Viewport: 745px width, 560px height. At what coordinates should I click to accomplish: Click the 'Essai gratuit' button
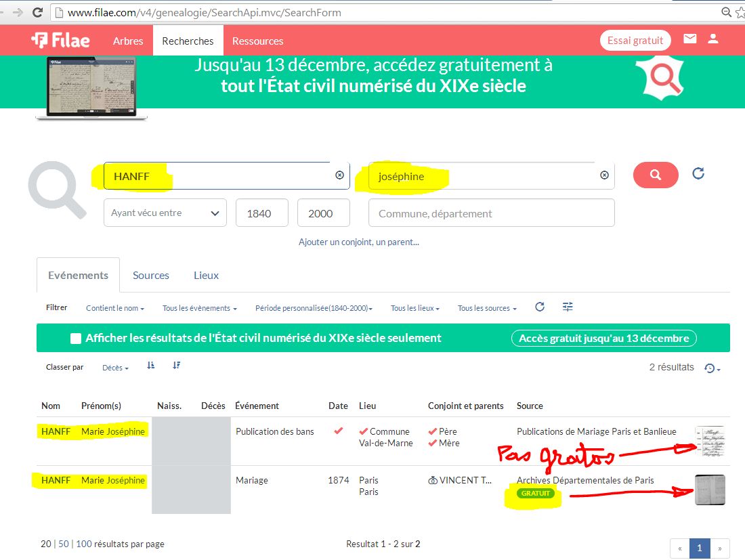tap(635, 41)
